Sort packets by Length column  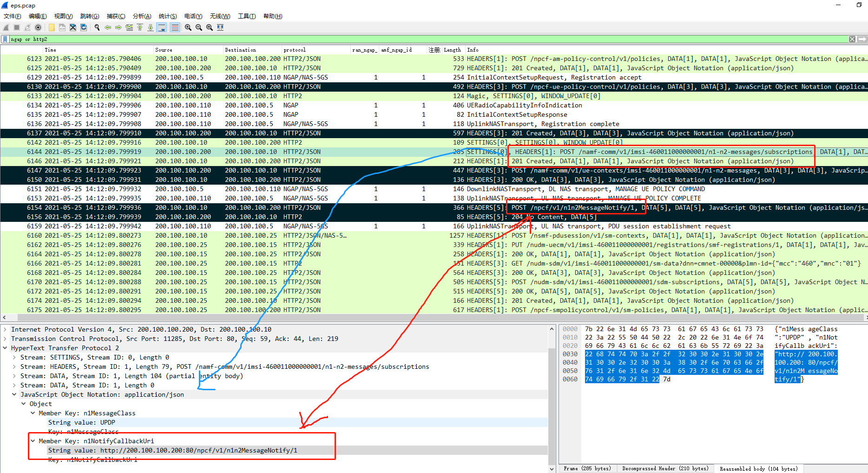pos(453,50)
